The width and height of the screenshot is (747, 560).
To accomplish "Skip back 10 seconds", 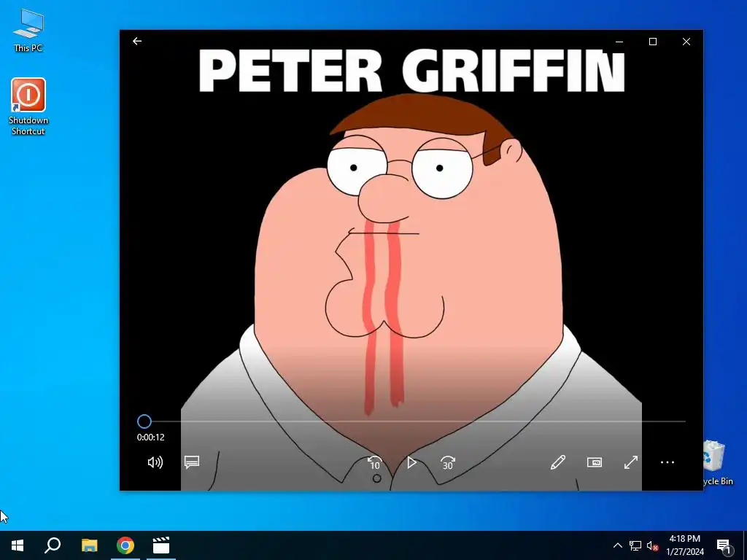I will (x=375, y=462).
